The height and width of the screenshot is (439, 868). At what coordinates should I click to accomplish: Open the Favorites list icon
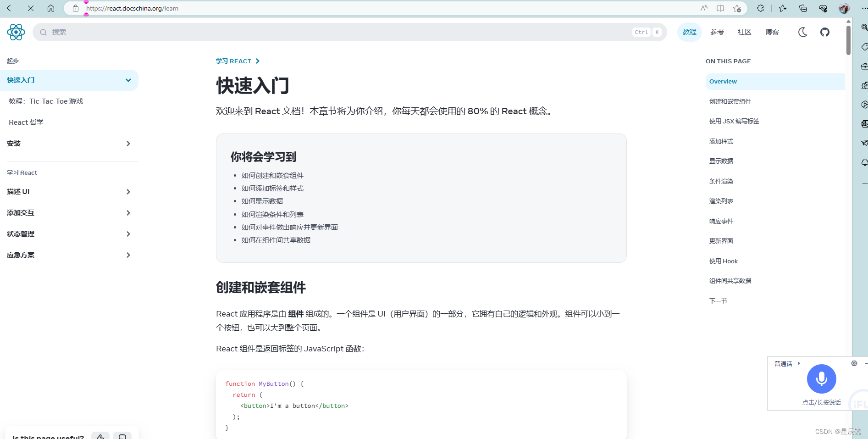[783, 8]
